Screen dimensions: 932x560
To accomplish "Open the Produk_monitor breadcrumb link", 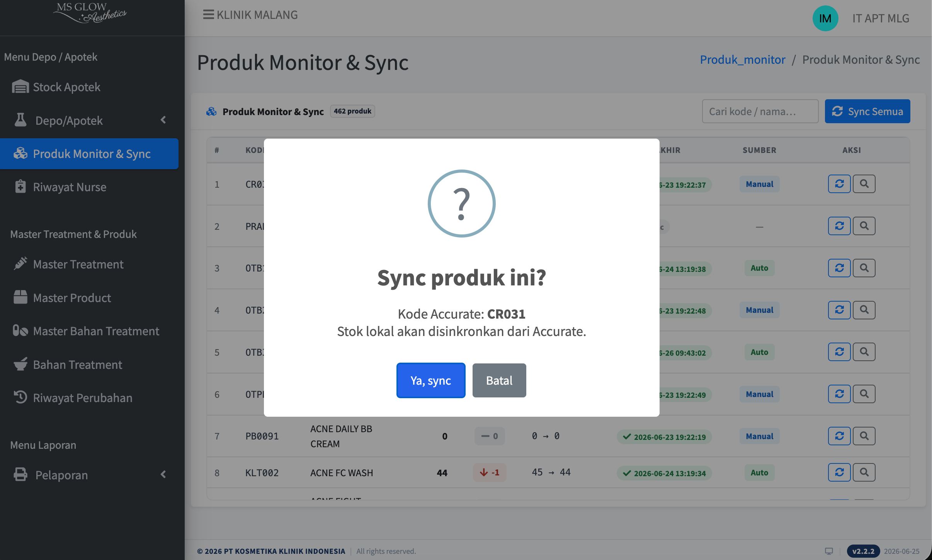I will [x=743, y=59].
